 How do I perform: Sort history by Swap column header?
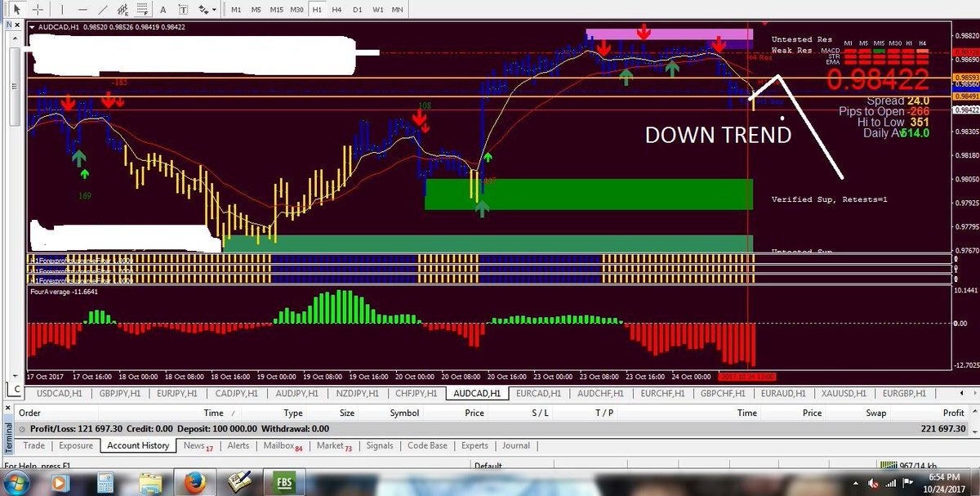[875, 413]
